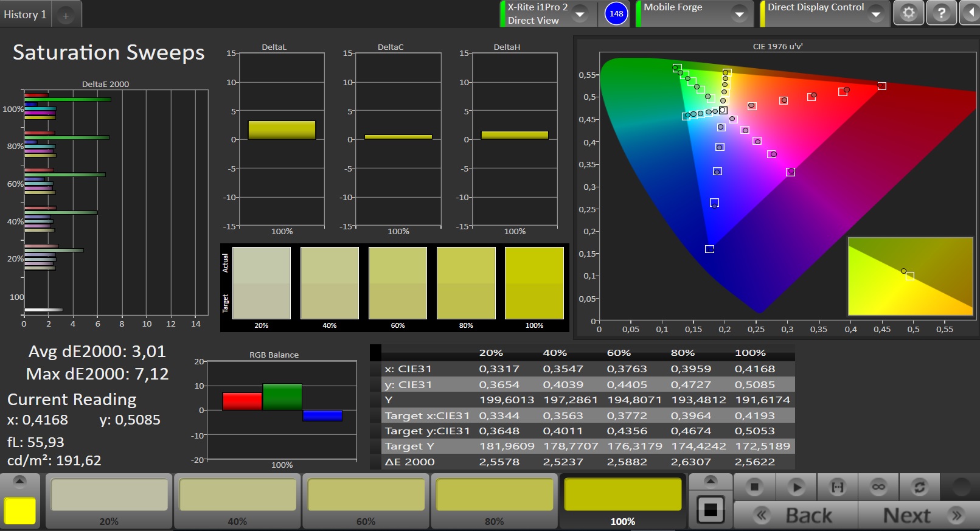Screen dimensions: 980x531
Task: Switch to the History 1 tab
Action: (x=25, y=15)
